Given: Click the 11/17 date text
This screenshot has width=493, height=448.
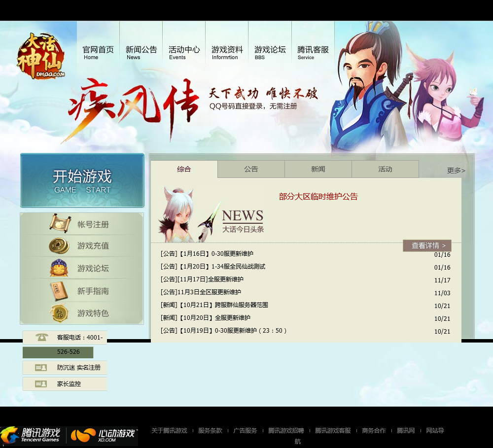Looking at the screenshot, I should pos(442,280).
